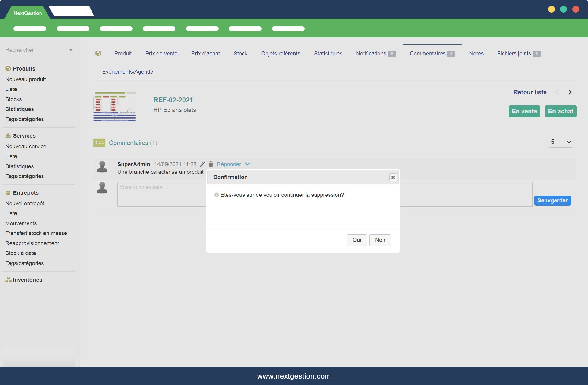Open the Rechercher search dropdown
The image size is (588, 385).
71,50
